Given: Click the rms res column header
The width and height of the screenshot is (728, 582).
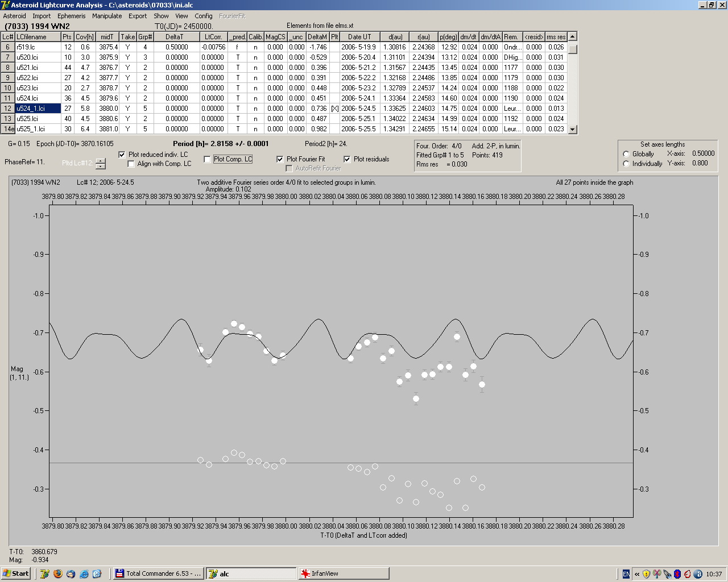Looking at the screenshot, I should tap(556, 37).
